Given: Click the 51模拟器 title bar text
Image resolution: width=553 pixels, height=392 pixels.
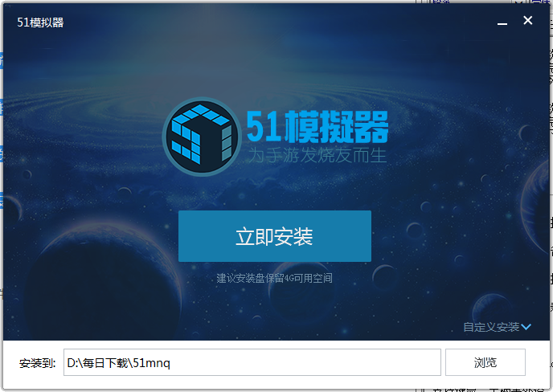Looking at the screenshot, I should click(x=40, y=22).
